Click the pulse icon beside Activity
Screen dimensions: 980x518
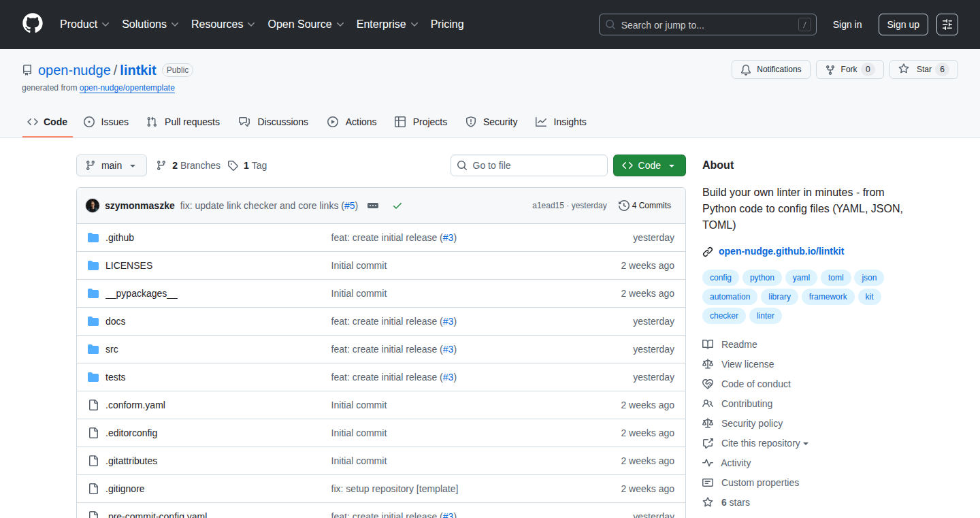tap(708, 463)
